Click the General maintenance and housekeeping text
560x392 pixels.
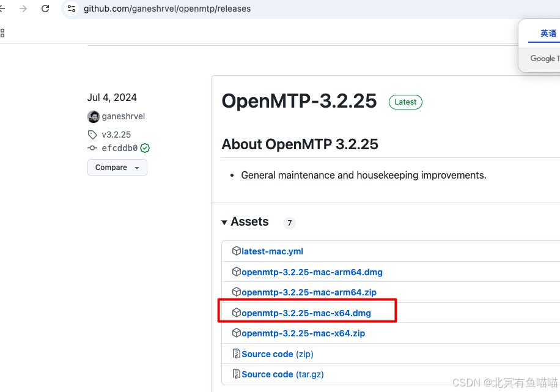click(x=364, y=175)
